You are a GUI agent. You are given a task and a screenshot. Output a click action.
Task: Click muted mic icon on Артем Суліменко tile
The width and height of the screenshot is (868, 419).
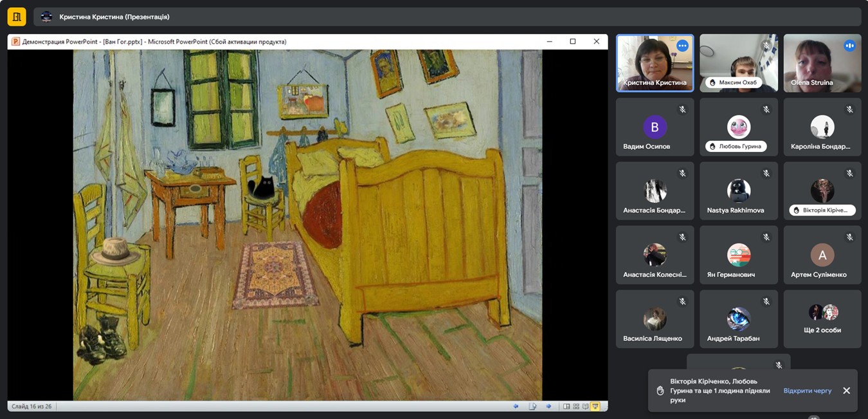coord(849,237)
